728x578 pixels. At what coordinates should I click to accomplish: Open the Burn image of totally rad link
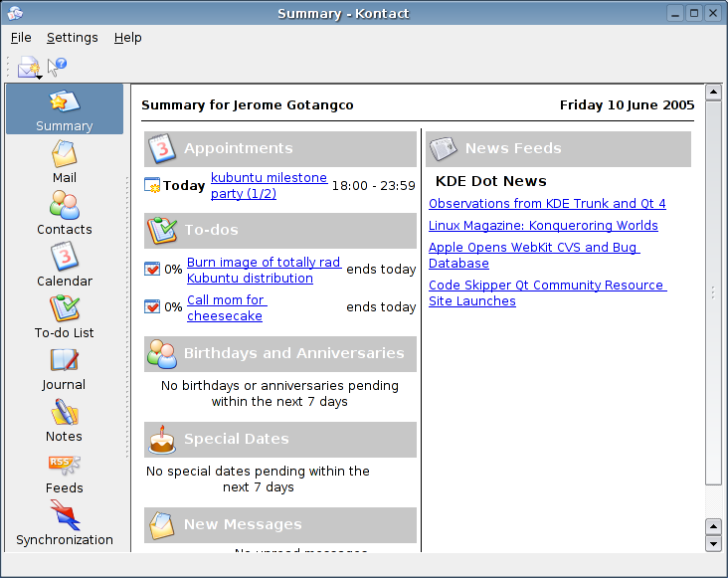click(x=264, y=270)
